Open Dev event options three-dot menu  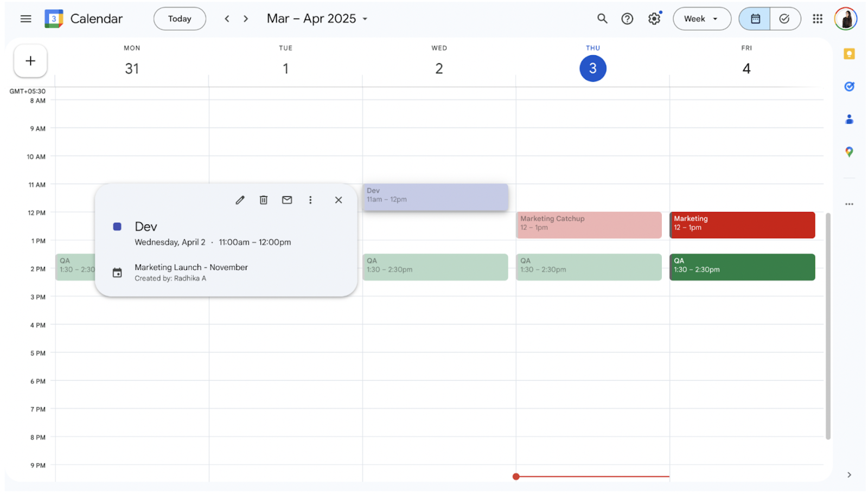coord(310,200)
